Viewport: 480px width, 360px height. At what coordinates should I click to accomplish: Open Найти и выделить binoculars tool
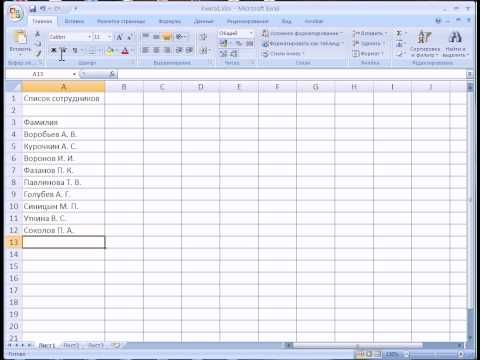pos(455,44)
